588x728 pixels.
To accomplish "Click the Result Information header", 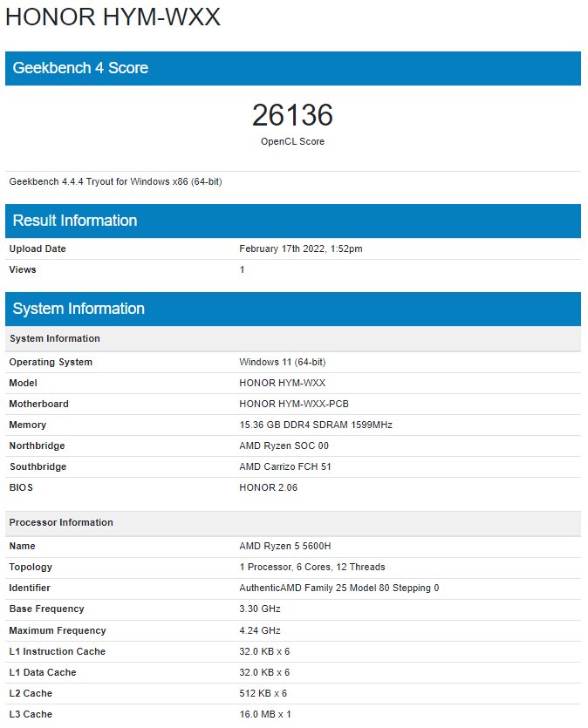I will pyautogui.click(x=292, y=221).
